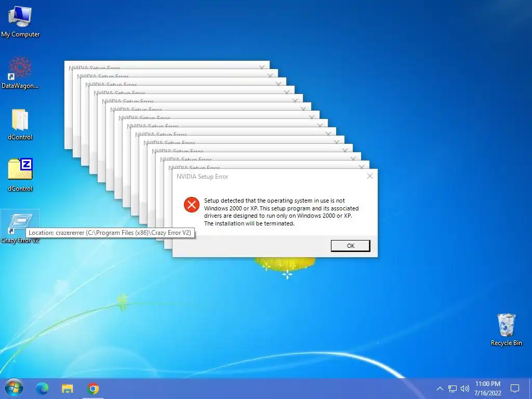Close the rearmost NVIDIA Setup Error window
Image resolution: width=532 pixels, height=399 pixels.
pos(262,68)
